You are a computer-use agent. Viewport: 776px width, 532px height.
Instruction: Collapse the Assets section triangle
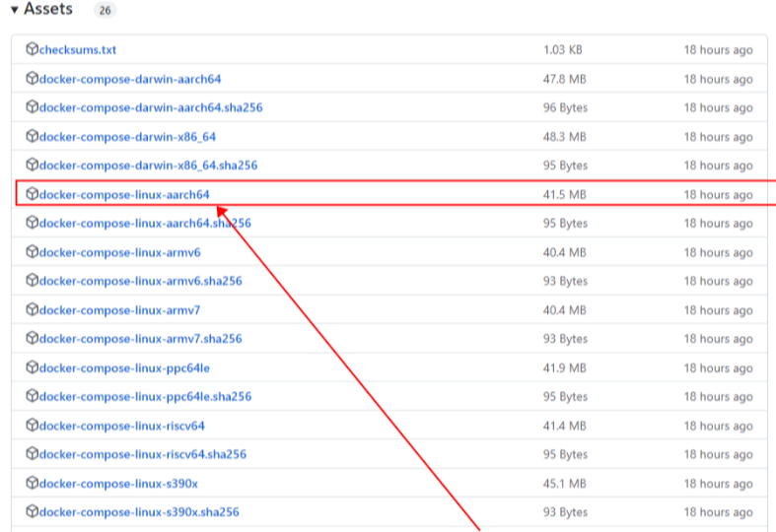pyautogui.click(x=15, y=10)
